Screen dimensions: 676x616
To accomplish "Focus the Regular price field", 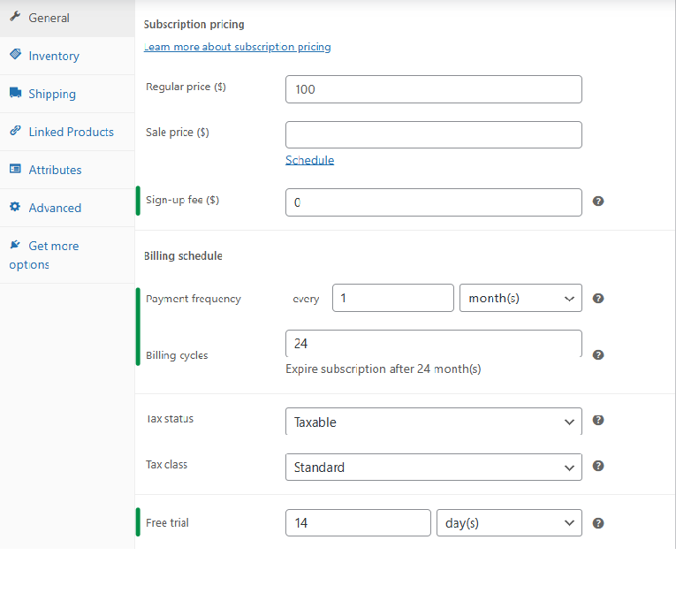I will coord(434,89).
